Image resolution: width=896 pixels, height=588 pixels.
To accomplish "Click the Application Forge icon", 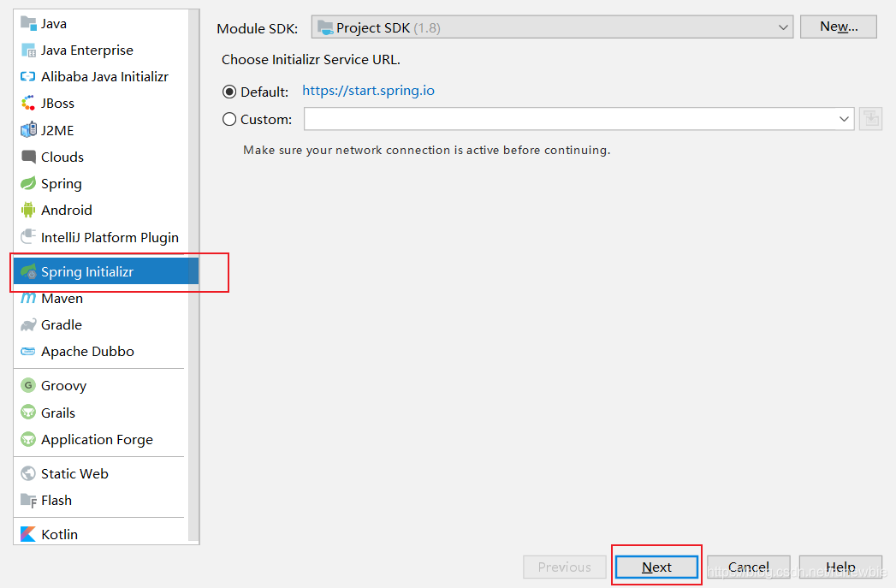I will coord(28,439).
